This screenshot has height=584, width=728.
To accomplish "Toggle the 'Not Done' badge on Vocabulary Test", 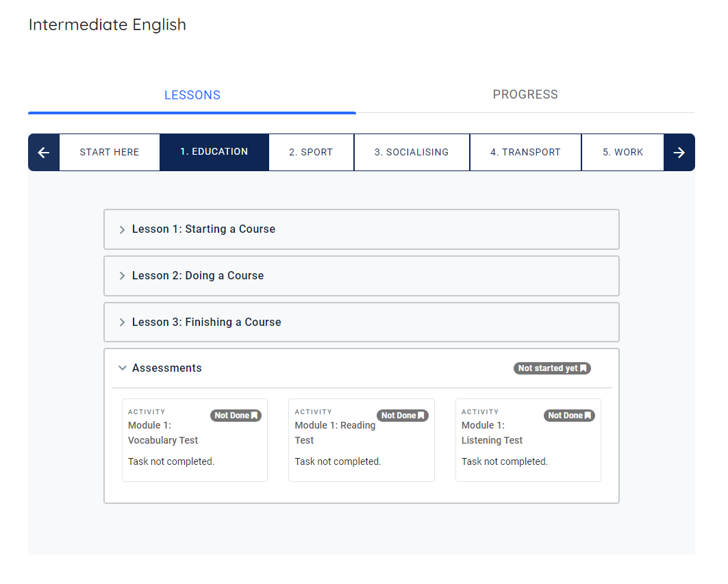I will (236, 415).
